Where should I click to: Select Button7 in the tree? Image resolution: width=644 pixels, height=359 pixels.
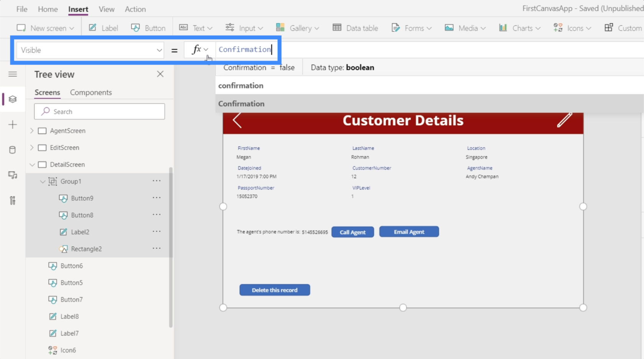pyautogui.click(x=71, y=299)
